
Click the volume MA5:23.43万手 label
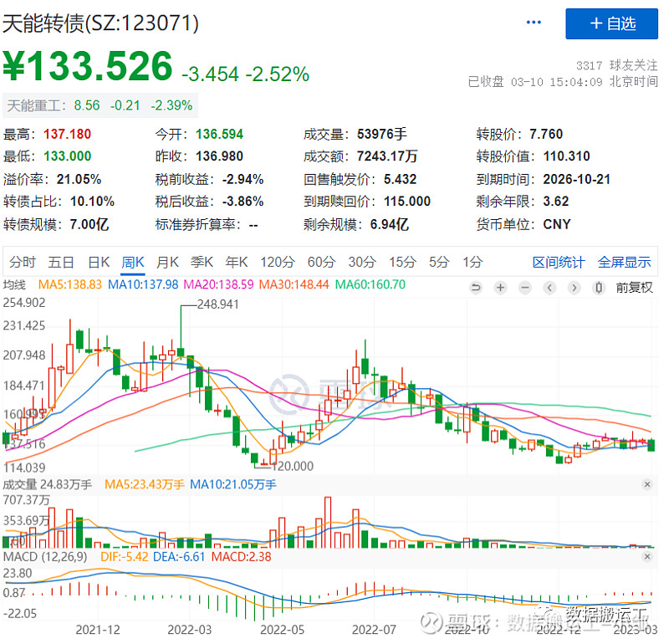click(x=145, y=484)
